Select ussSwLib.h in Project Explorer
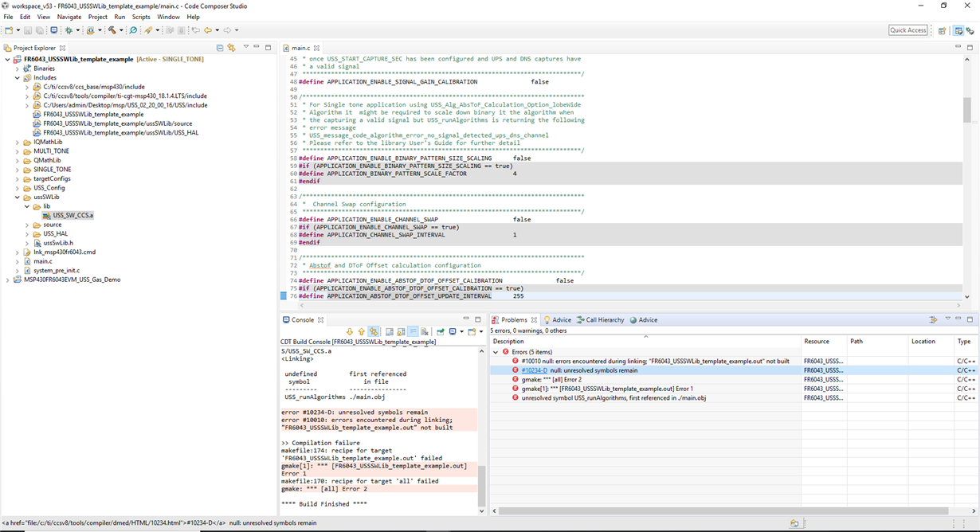The width and height of the screenshot is (980, 532). tap(53, 243)
